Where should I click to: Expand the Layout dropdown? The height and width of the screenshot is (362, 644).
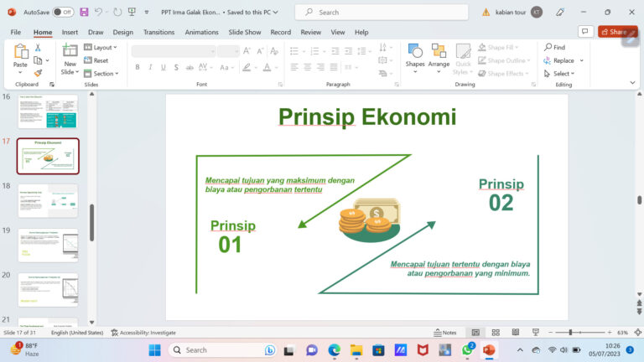103,48
